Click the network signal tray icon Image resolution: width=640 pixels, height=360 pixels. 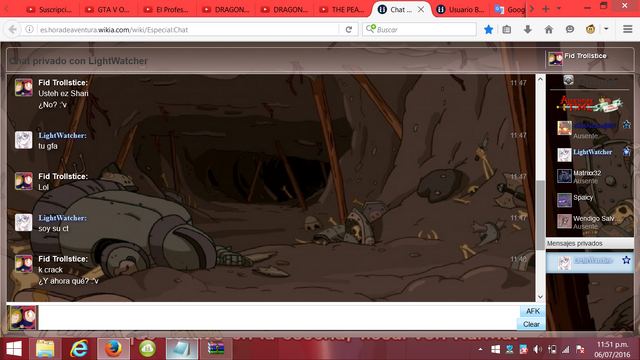(565, 349)
